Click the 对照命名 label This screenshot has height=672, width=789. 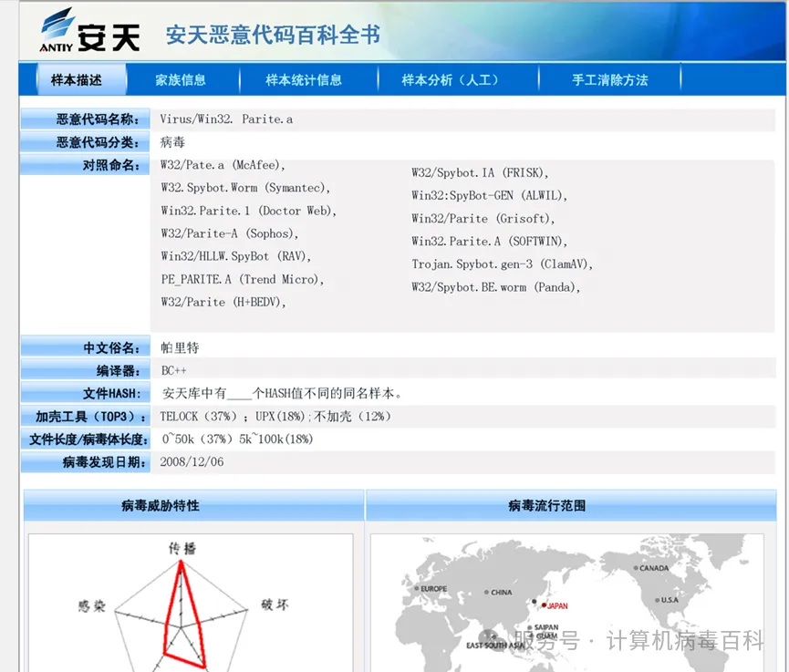85,165
